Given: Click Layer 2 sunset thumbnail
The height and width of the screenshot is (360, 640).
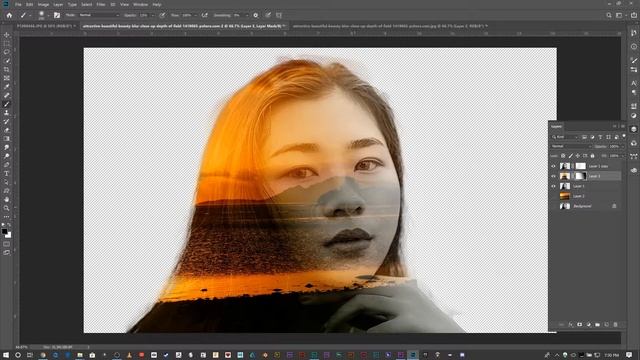Looking at the screenshot, I should [564, 196].
